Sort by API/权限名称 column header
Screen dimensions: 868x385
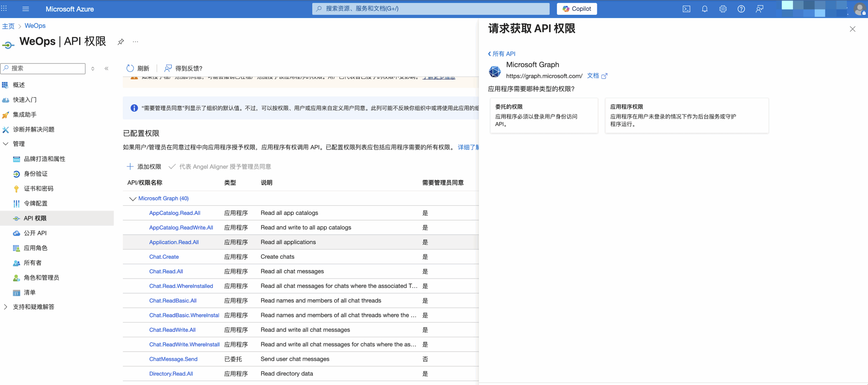coord(145,182)
